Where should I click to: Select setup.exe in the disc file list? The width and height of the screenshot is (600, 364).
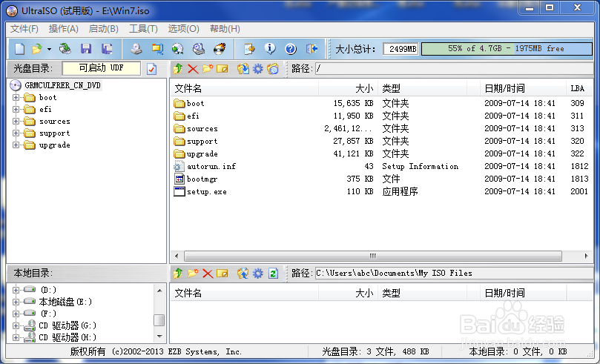207,191
